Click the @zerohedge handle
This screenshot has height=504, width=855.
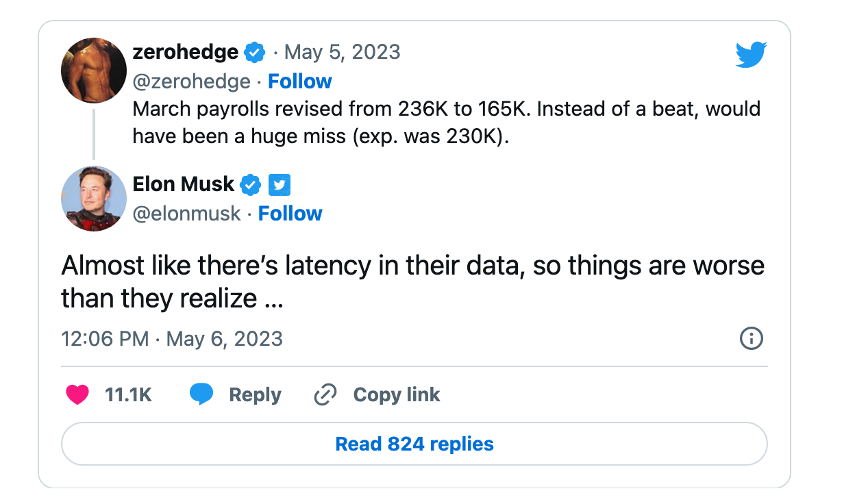point(191,81)
